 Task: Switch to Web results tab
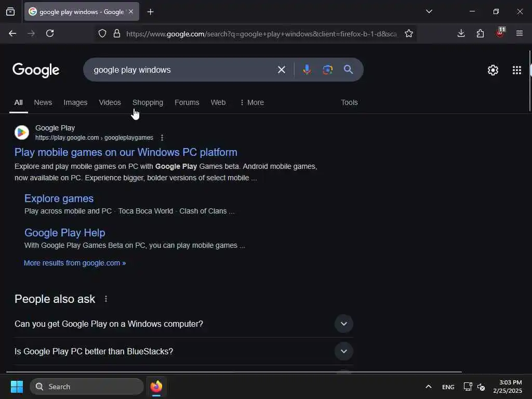218,102
